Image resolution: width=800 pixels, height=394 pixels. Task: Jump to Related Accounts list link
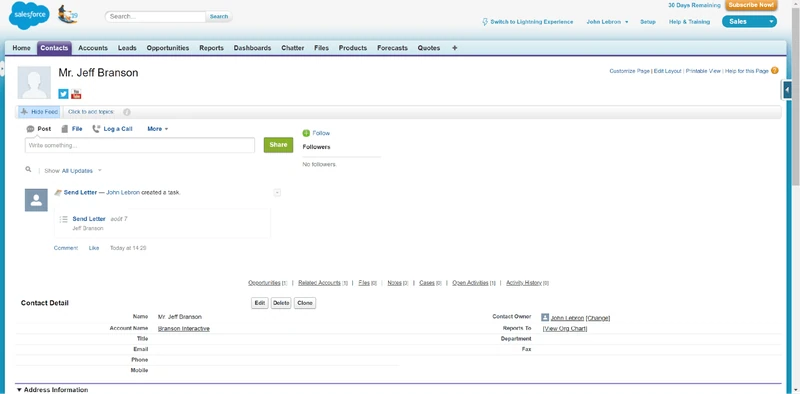[x=319, y=283]
